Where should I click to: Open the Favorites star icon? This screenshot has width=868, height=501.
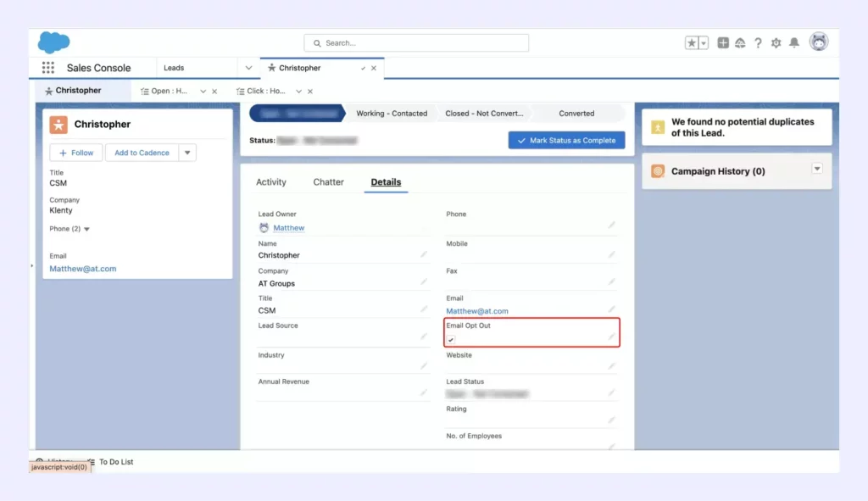692,42
